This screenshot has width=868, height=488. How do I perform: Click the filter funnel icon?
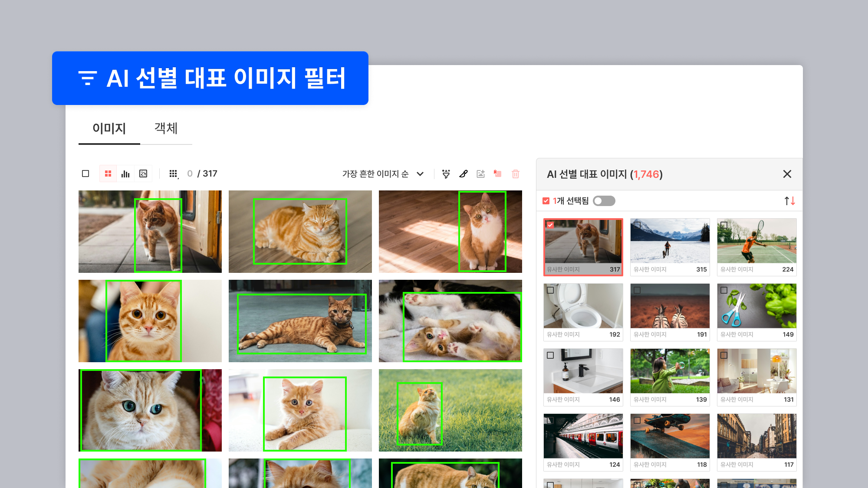pos(446,174)
